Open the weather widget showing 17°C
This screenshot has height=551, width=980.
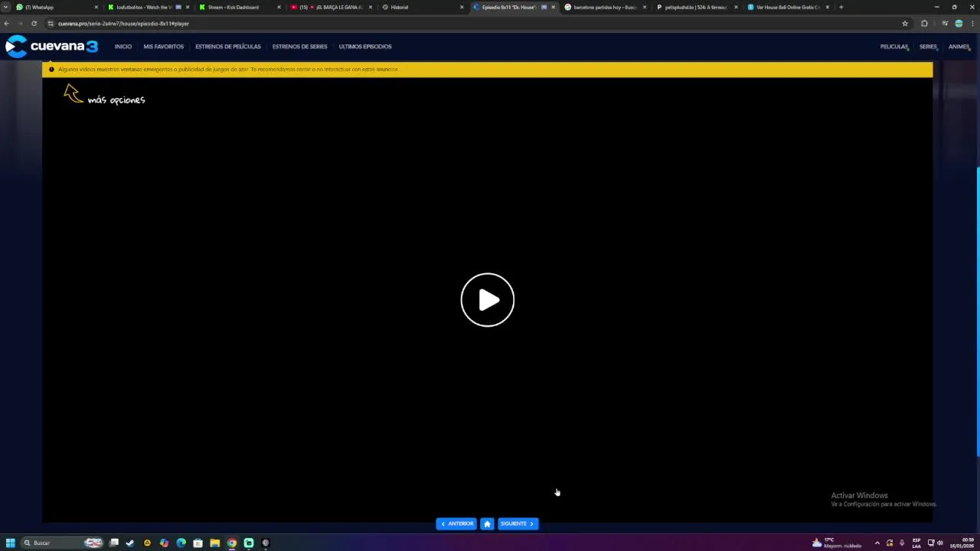(837, 543)
